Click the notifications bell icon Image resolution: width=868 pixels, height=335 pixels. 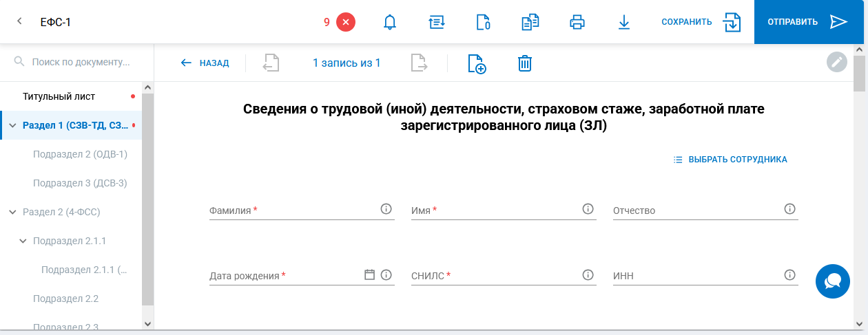(x=390, y=22)
